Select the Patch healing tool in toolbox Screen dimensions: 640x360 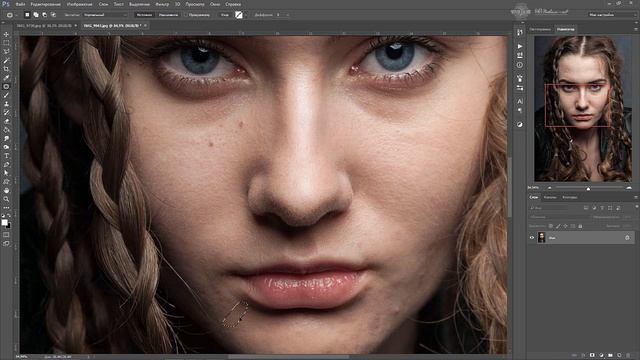6,87
